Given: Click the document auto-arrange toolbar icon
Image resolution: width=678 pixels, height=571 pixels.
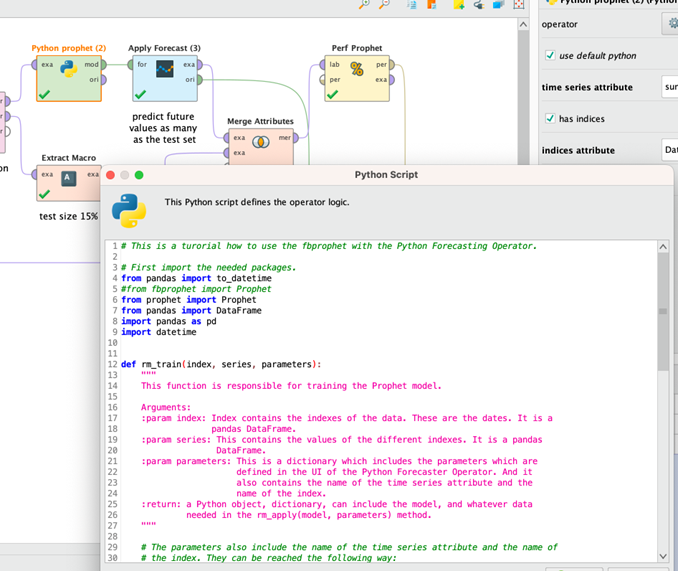Looking at the screenshot, I should (x=412, y=4).
